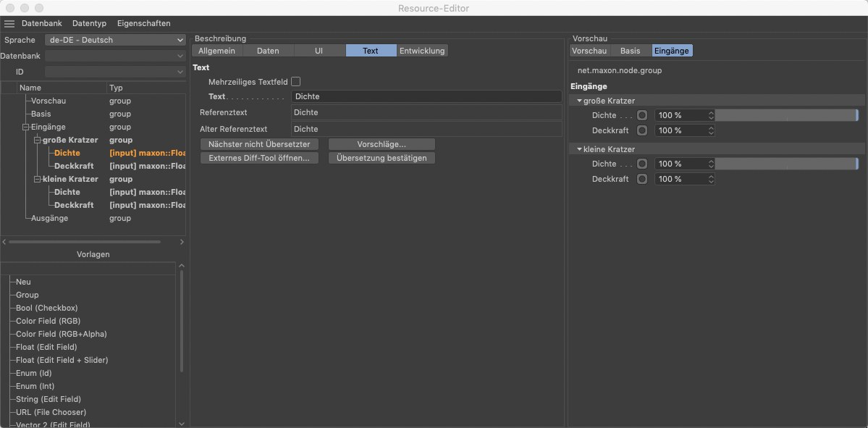Click the Übersetzung bestätigen button
This screenshot has width=868, height=428.
pyautogui.click(x=382, y=158)
